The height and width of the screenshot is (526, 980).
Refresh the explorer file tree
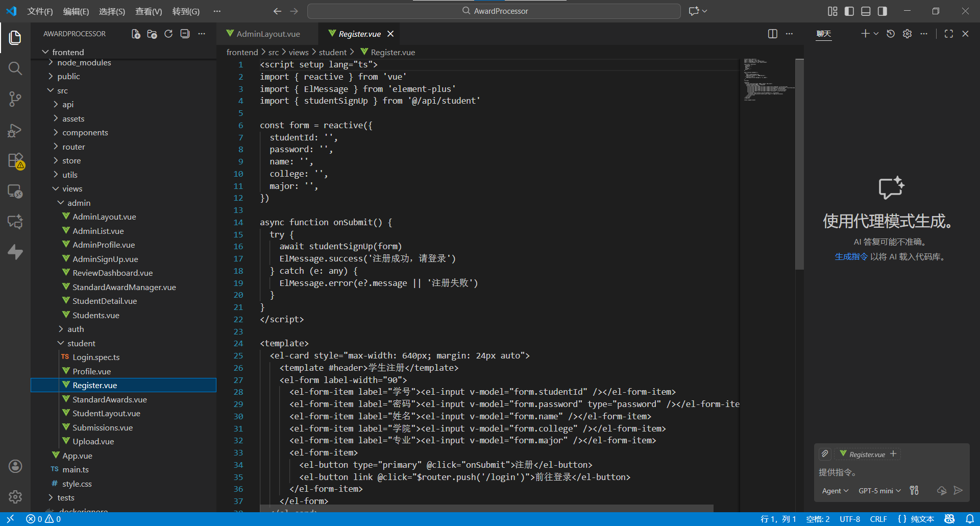[x=168, y=34]
